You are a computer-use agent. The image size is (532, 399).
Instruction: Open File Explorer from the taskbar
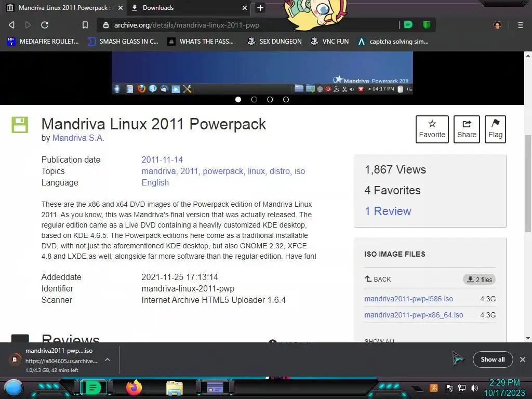pyautogui.click(x=175, y=388)
